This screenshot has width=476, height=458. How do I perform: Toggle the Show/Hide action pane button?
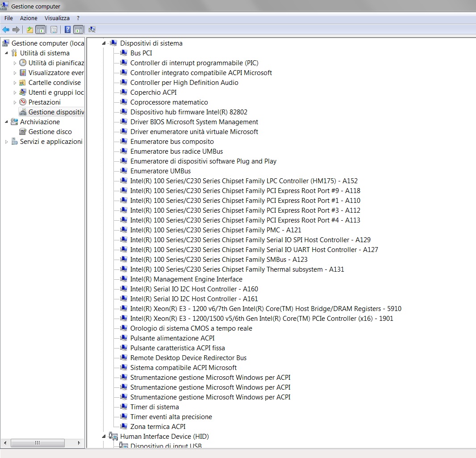78,29
